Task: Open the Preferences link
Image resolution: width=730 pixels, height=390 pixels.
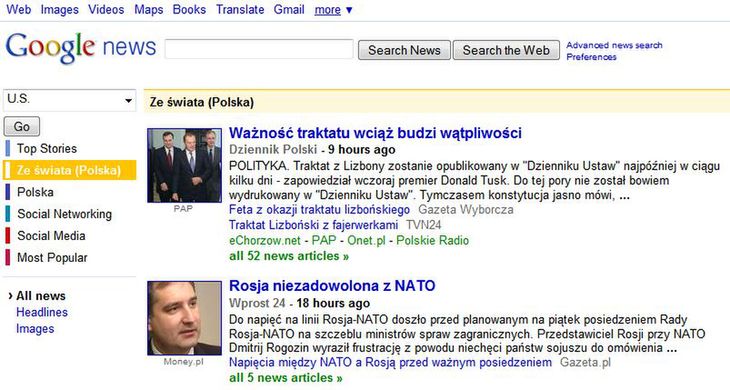Action: point(591,57)
